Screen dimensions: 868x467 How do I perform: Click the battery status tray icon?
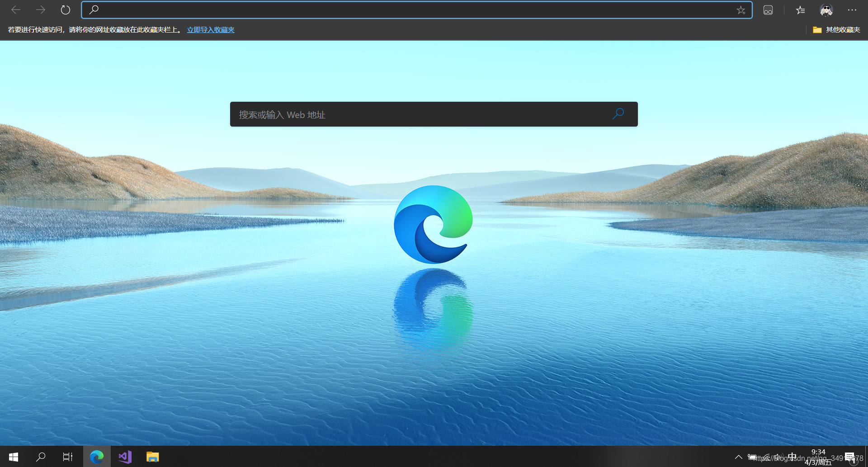752,457
